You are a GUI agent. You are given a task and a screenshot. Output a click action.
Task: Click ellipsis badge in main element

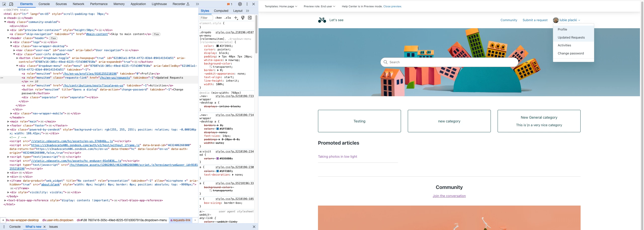pos(42,122)
